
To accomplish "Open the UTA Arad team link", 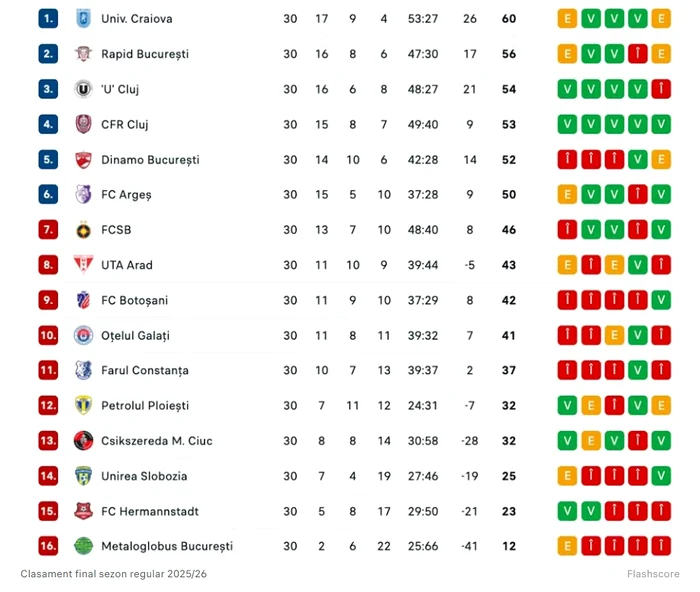I will [x=127, y=265].
